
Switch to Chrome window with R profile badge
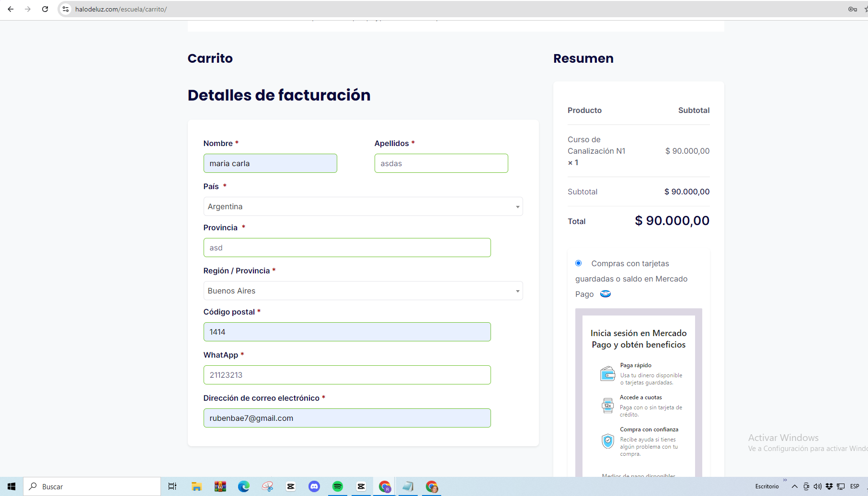(x=385, y=486)
